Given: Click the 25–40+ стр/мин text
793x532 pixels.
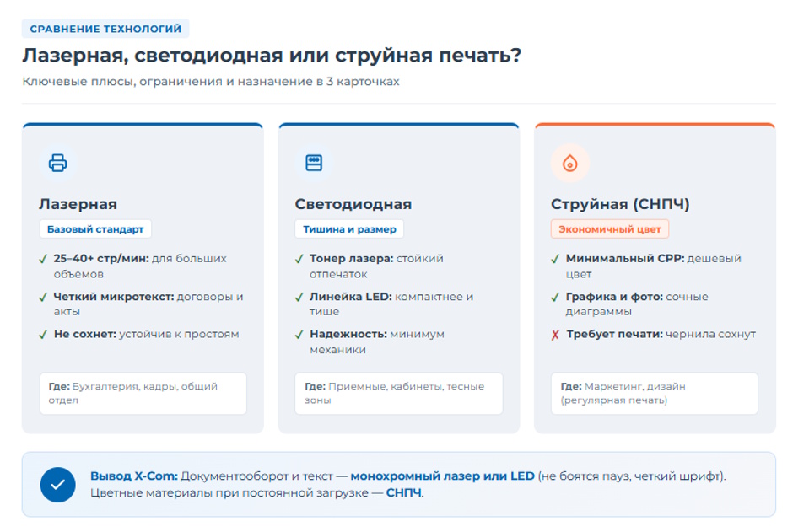Looking at the screenshot, I should click(x=101, y=258).
